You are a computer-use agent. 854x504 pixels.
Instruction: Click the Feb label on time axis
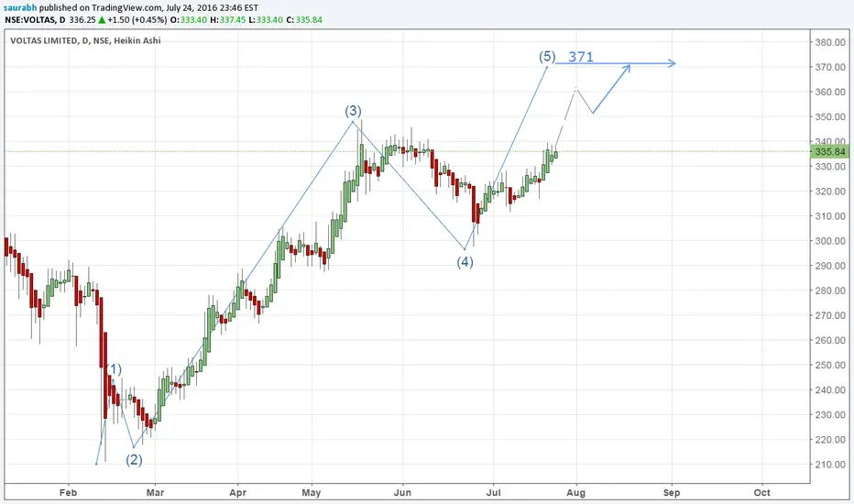[x=68, y=493]
